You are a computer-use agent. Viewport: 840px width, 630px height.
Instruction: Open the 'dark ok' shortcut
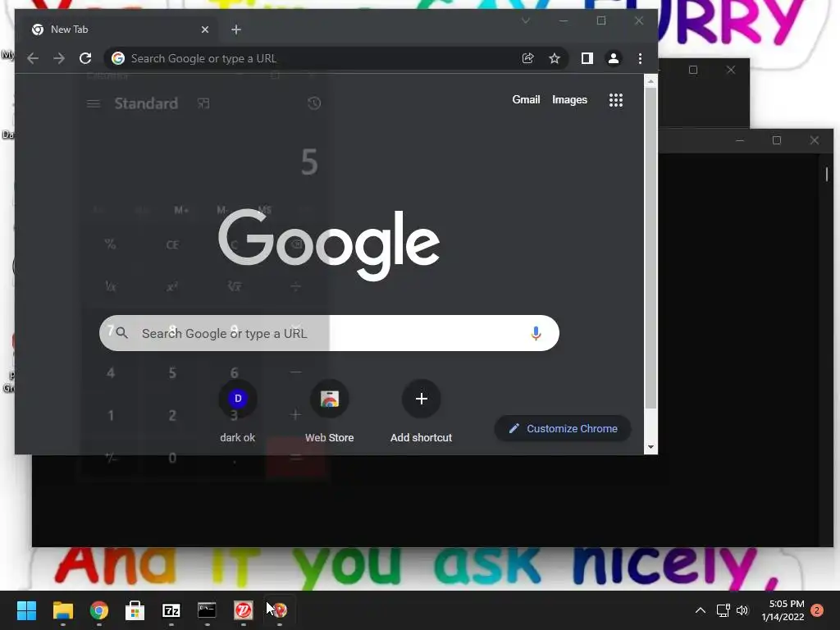[x=238, y=412]
